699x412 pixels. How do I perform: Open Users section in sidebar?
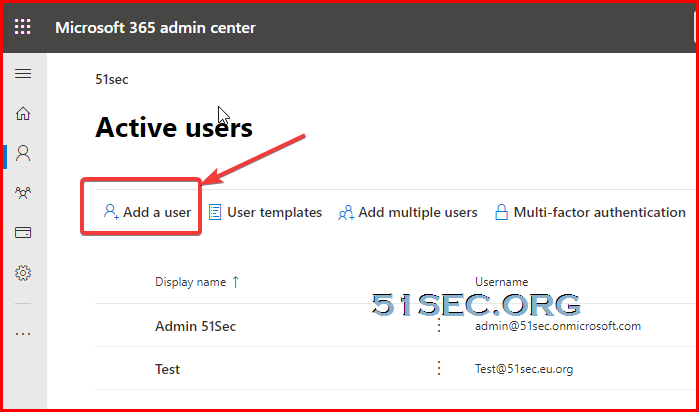(x=23, y=153)
